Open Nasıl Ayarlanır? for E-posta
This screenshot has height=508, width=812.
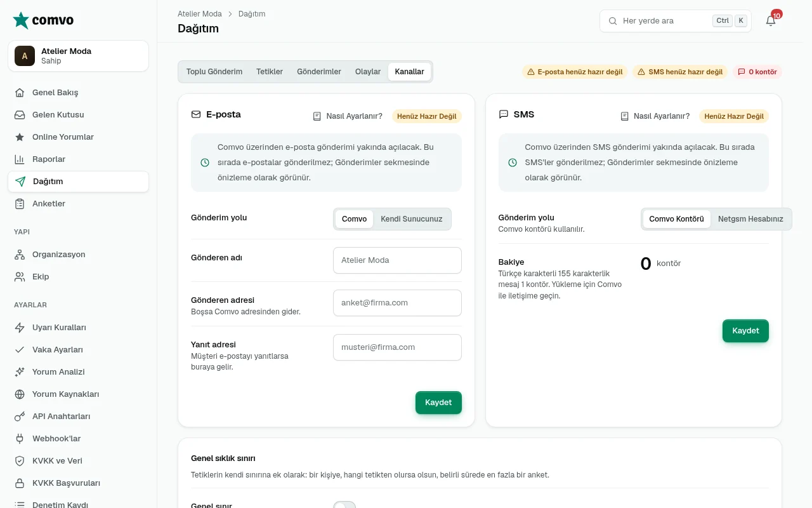[x=348, y=116]
